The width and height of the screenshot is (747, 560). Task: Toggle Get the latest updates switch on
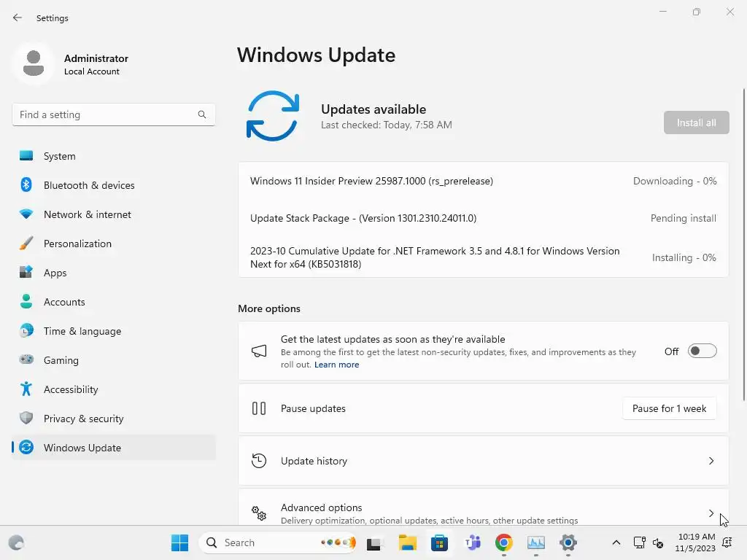coord(703,351)
